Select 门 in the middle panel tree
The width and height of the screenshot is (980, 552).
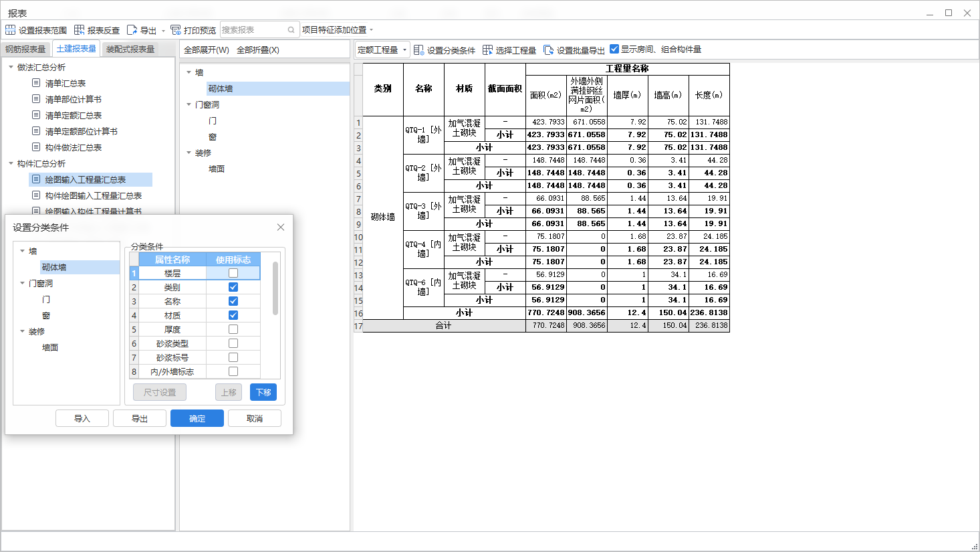[213, 120]
